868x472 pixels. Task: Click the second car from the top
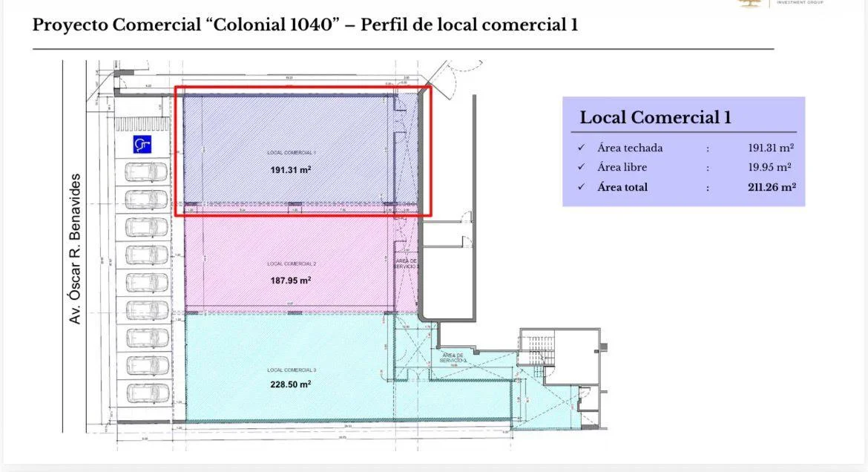[146, 200]
